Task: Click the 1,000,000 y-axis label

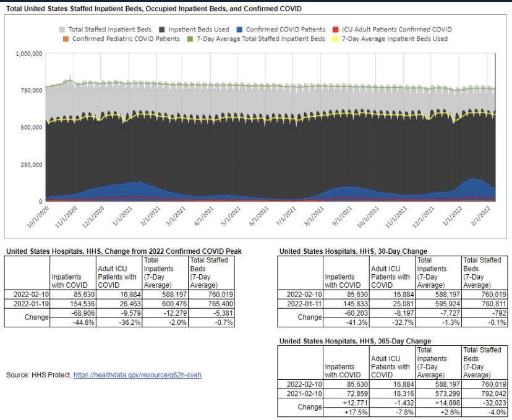Action: click(28, 54)
